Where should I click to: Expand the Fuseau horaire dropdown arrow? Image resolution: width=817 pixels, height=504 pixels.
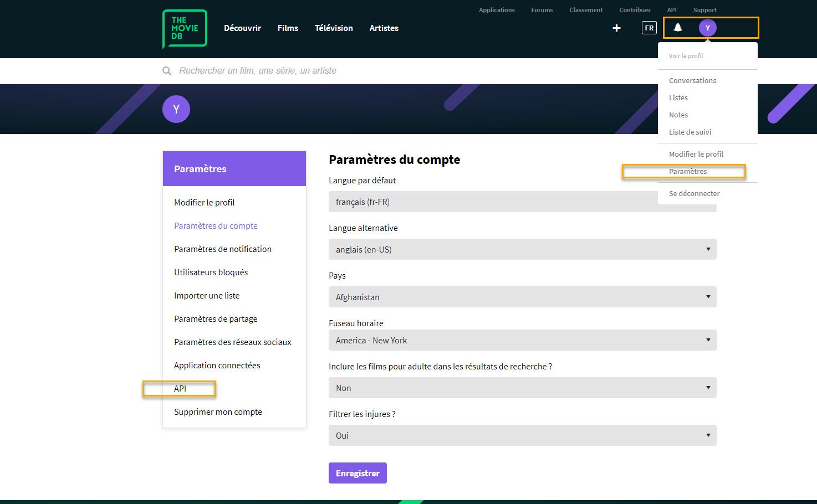pos(708,340)
